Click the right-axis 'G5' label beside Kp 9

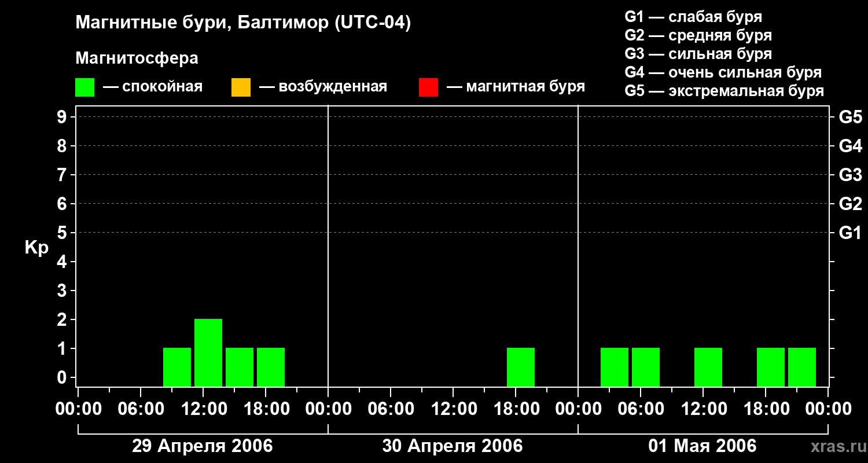click(851, 117)
